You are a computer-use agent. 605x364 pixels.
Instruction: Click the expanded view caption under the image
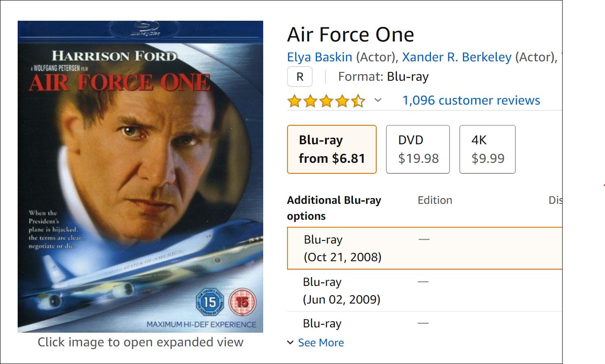point(140,342)
